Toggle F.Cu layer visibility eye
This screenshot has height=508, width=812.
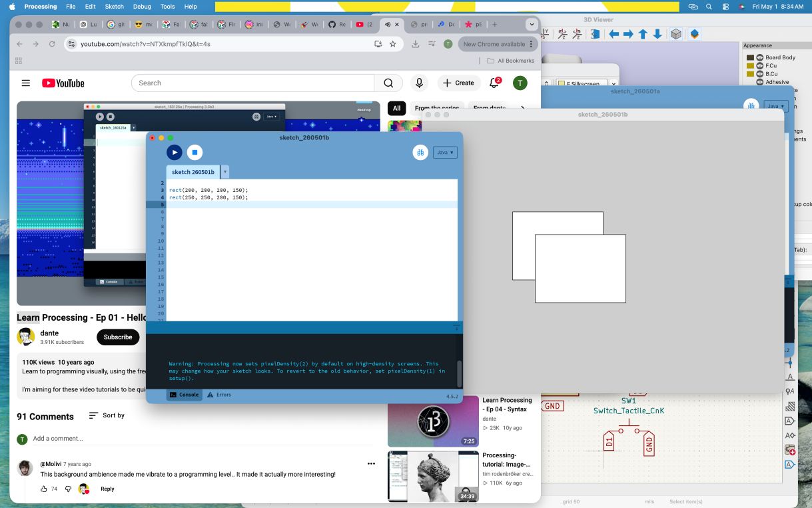pos(759,66)
